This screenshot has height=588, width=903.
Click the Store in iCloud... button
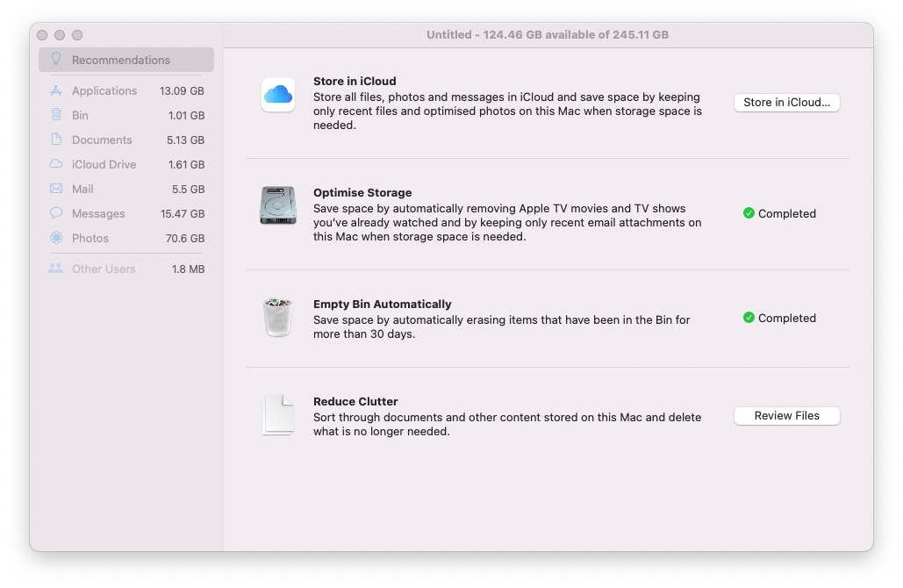786,103
